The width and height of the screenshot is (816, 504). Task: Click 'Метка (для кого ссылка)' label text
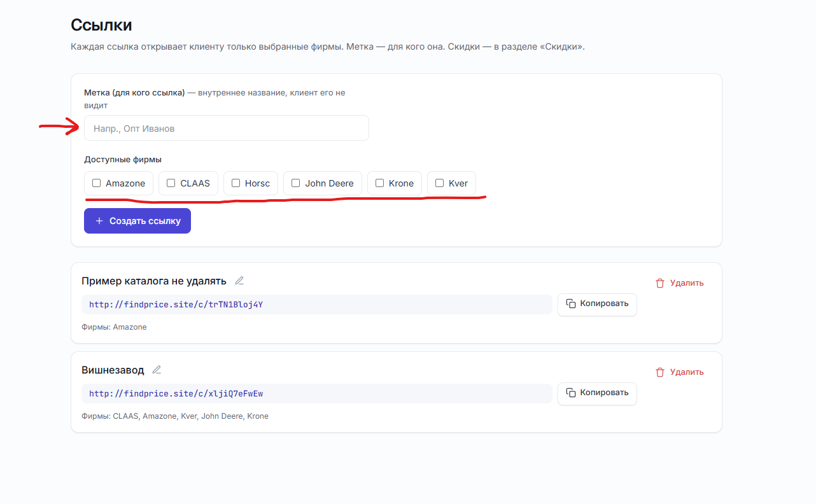(x=134, y=93)
